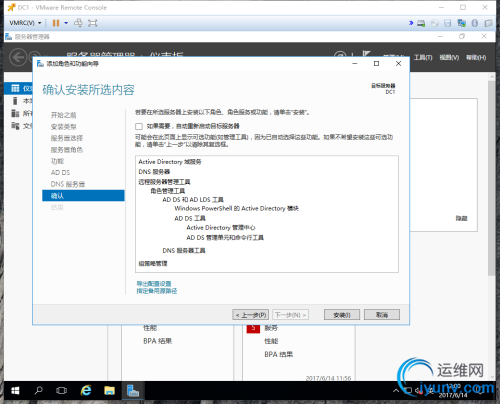
Task: Go to the DNS 服务器 wizard step
Action: pyautogui.click(x=68, y=184)
